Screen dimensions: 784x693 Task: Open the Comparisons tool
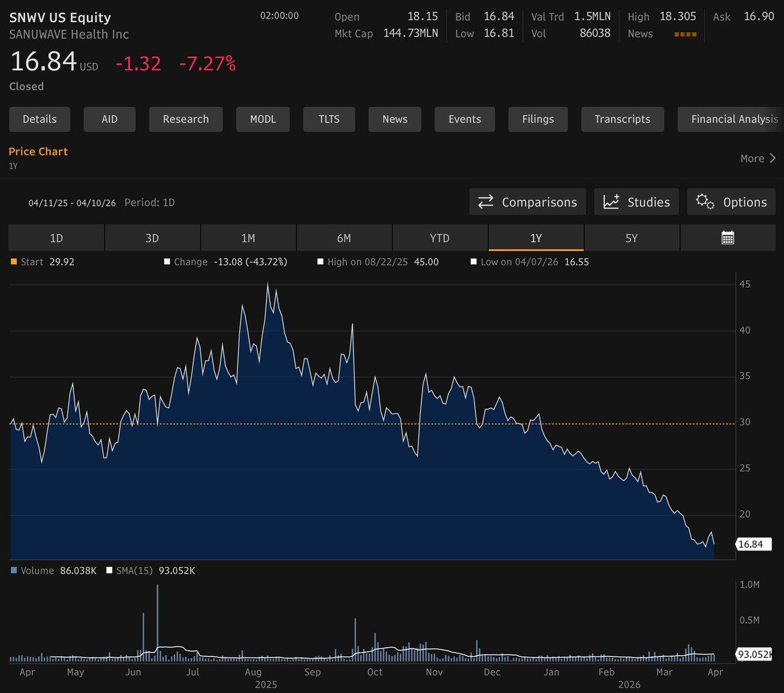pos(527,202)
